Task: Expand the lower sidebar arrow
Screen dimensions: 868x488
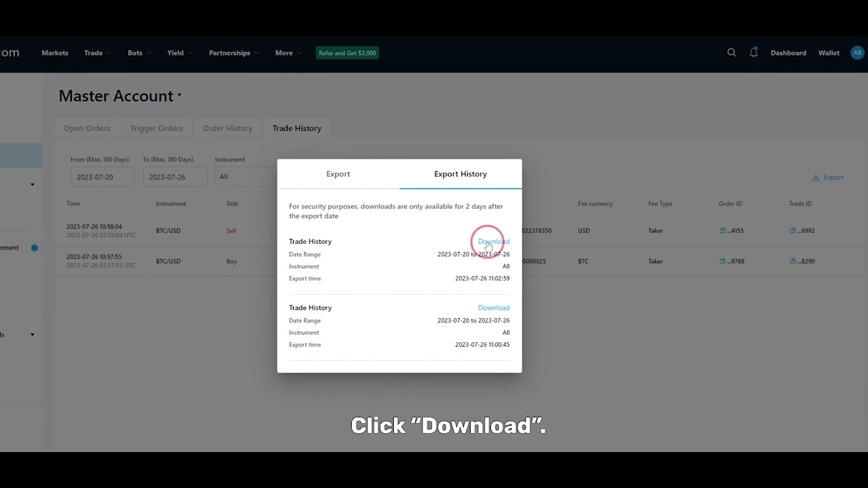Action: coord(32,335)
